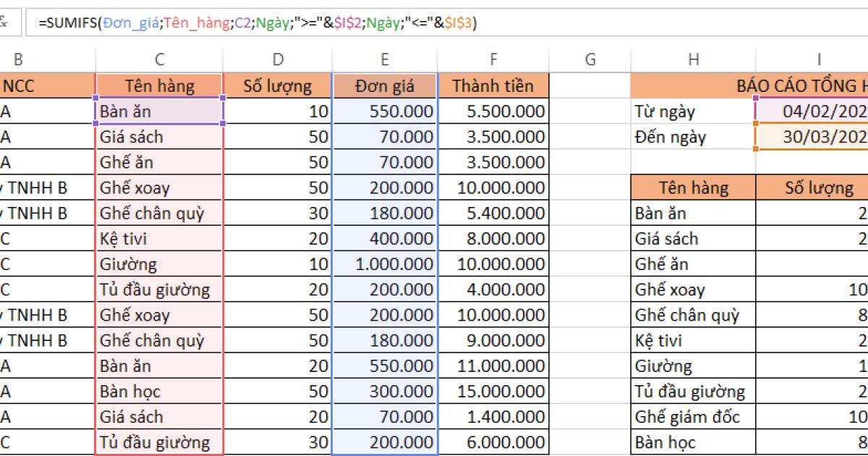This screenshot has height=456, width=868.
Task: Click the end date cell 30/03/202...
Action: tap(825, 136)
